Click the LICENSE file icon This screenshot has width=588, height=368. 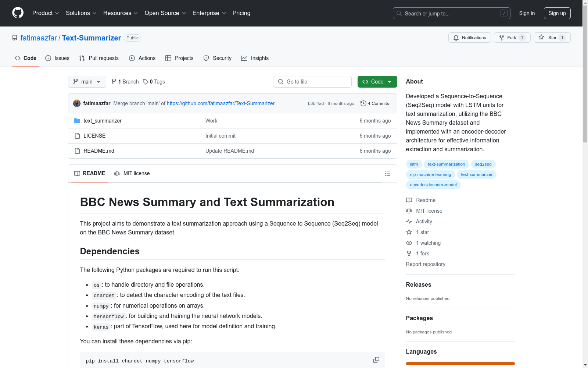click(77, 136)
